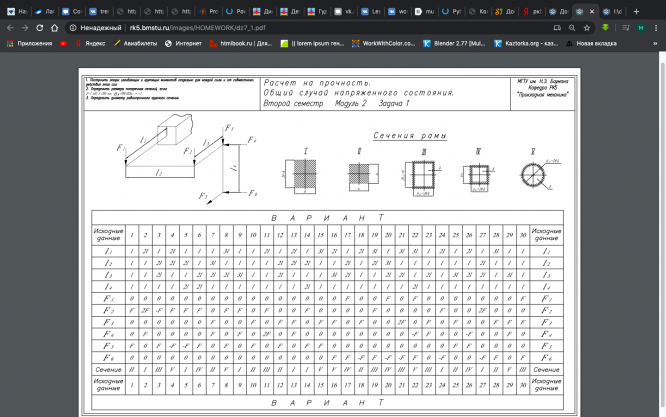Switch to the 'Ла' tab

click(45, 11)
